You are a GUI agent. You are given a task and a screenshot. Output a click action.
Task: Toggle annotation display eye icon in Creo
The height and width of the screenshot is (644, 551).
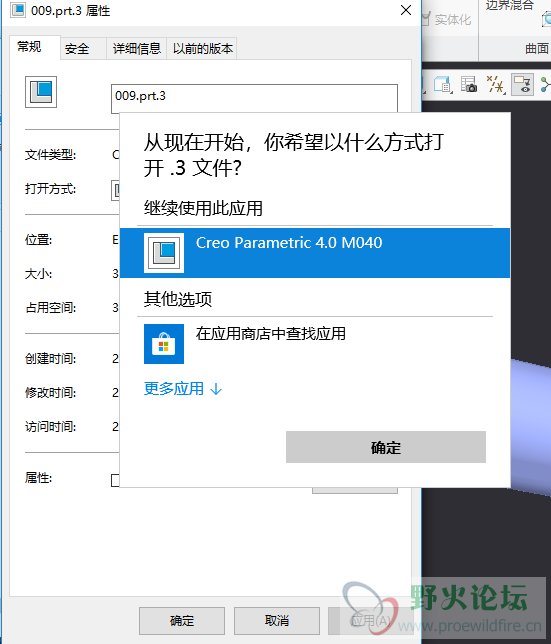pyautogui.click(x=522, y=84)
